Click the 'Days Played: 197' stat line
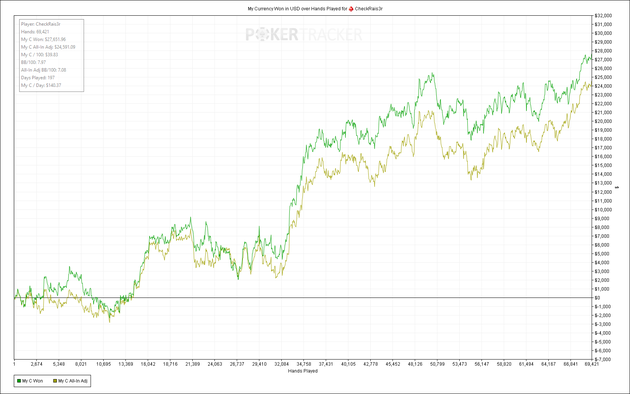The width and height of the screenshot is (630, 394). coord(38,78)
